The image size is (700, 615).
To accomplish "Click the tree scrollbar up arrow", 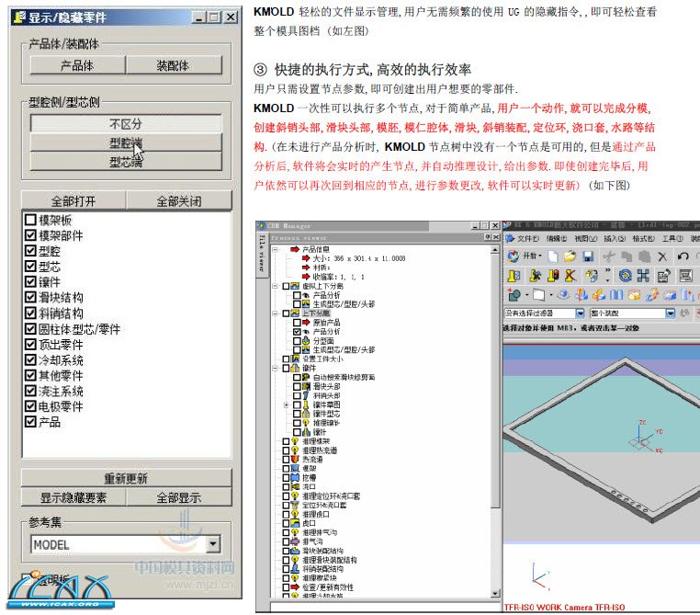I will tap(495, 250).
